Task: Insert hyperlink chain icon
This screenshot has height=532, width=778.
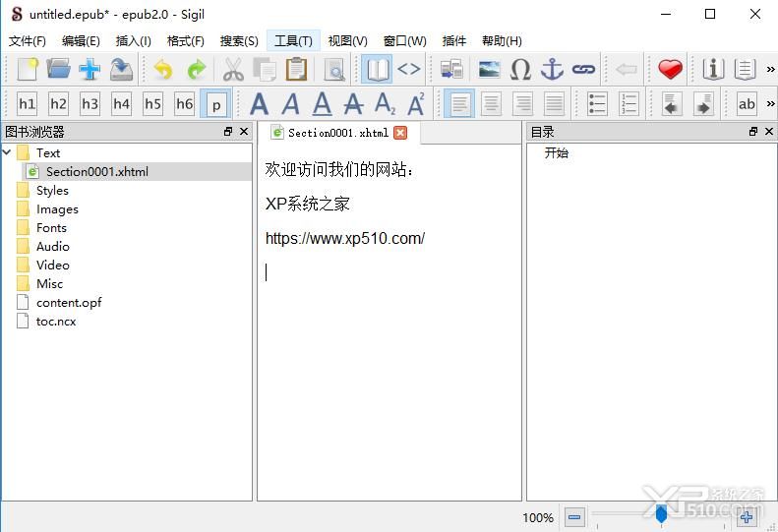Action: (x=583, y=69)
